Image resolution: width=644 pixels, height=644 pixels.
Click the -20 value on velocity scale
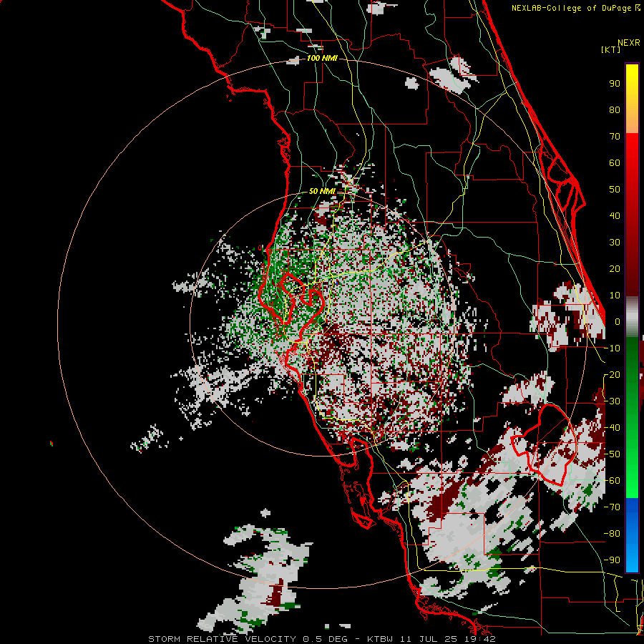pyautogui.click(x=612, y=374)
